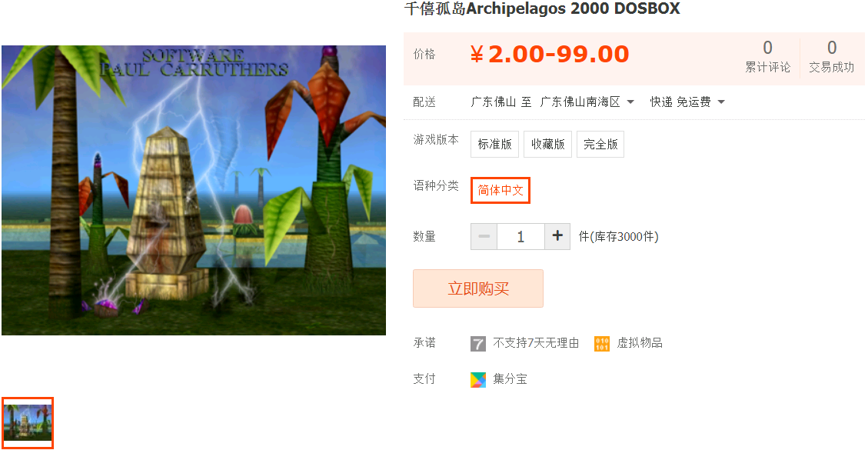Screen dimensions: 868x450
Task: Select the 完全版 game version
Action: click(600, 144)
